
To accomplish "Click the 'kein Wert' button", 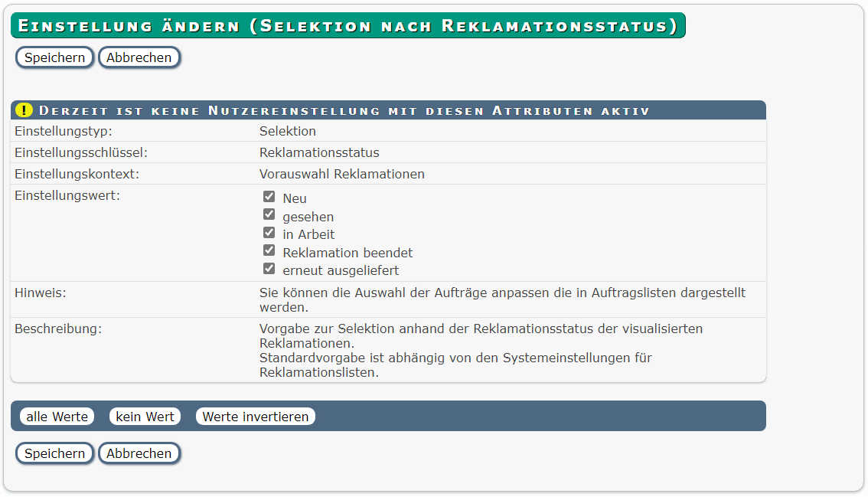I will (145, 417).
